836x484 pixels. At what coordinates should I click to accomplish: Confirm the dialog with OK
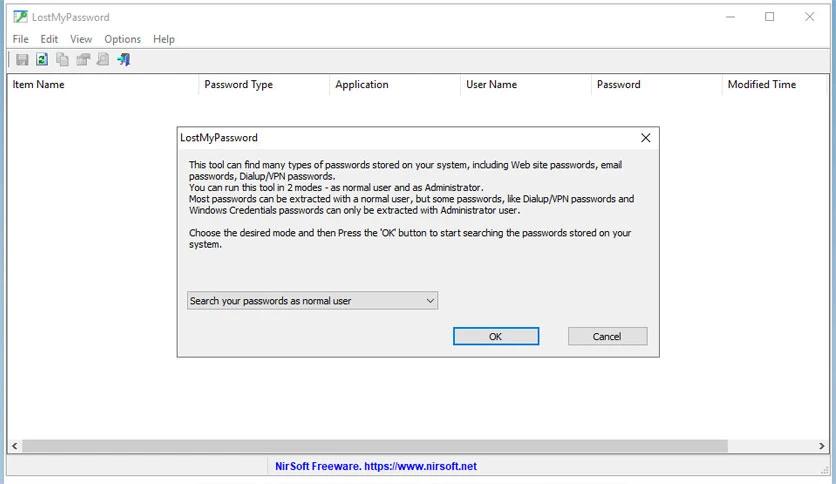[496, 336]
